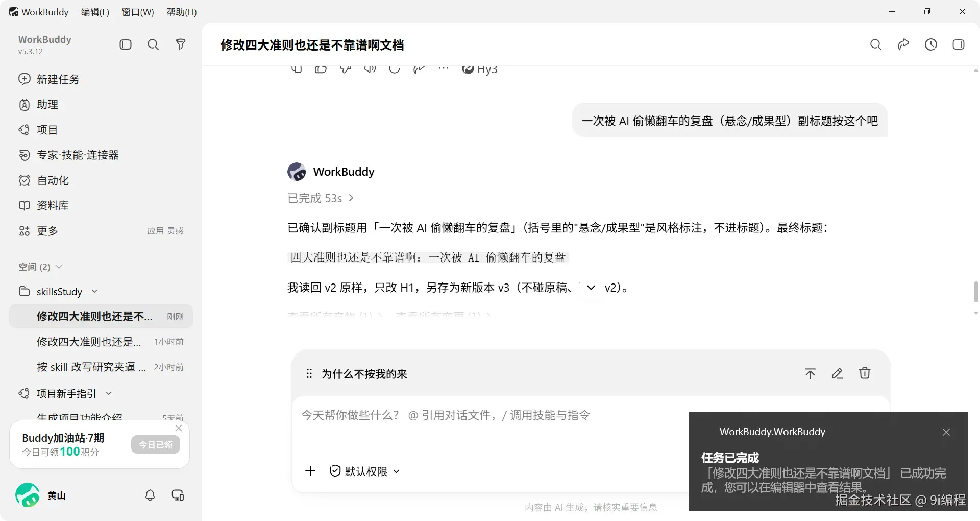Image resolution: width=980 pixels, height=521 pixels.
Task: Collapse the sidebar using the panel icon
Action: [x=126, y=44]
